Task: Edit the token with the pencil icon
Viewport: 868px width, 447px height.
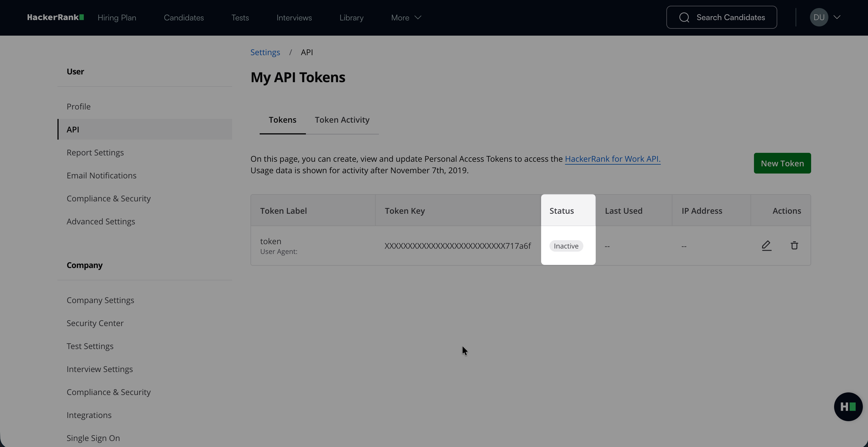Action: click(767, 246)
